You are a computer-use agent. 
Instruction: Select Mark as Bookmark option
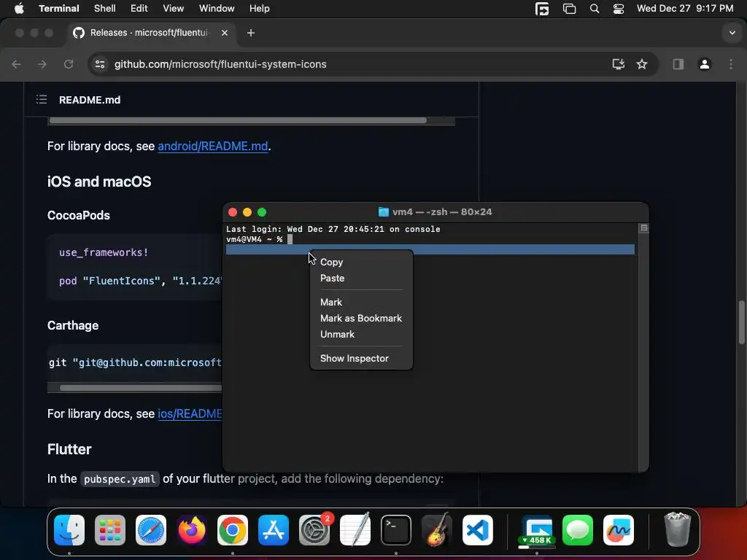[x=361, y=318]
